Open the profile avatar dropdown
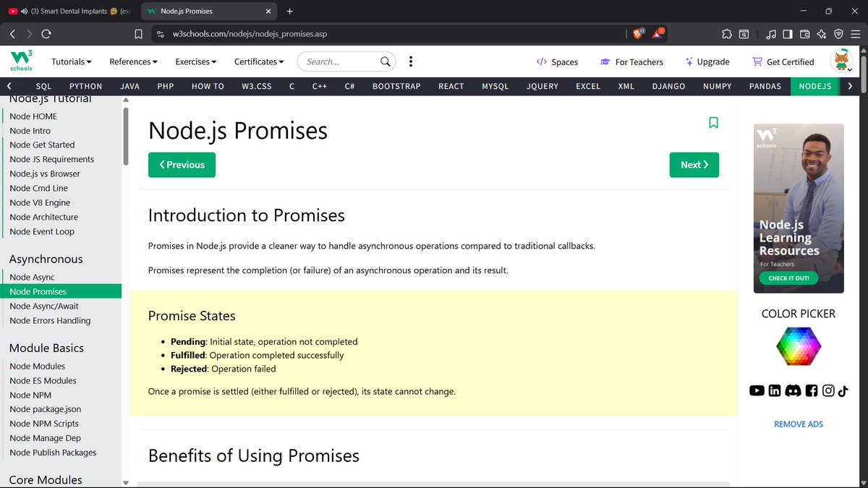868x488 pixels. click(x=842, y=61)
